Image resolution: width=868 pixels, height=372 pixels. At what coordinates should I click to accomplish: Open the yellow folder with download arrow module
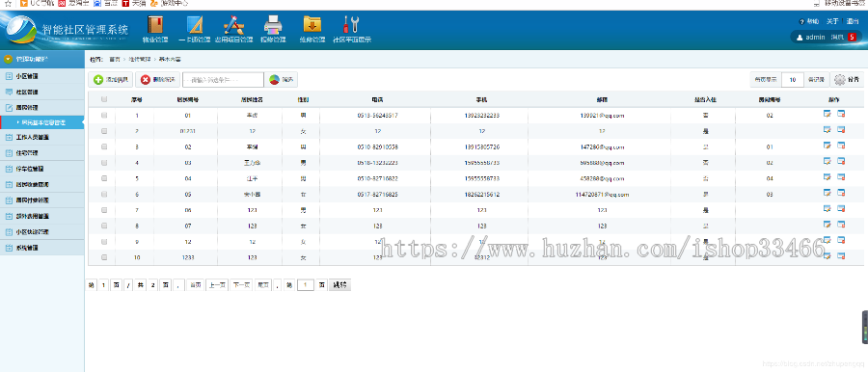(x=312, y=25)
